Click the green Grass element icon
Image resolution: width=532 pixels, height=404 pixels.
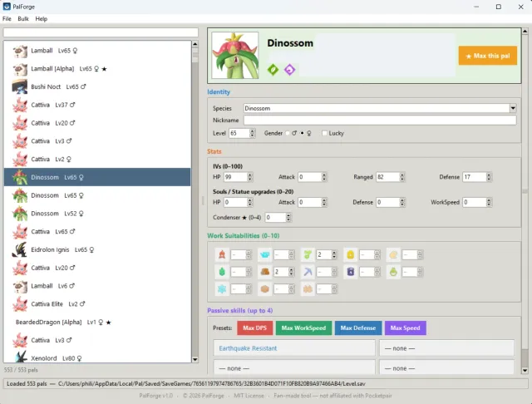click(x=273, y=70)
